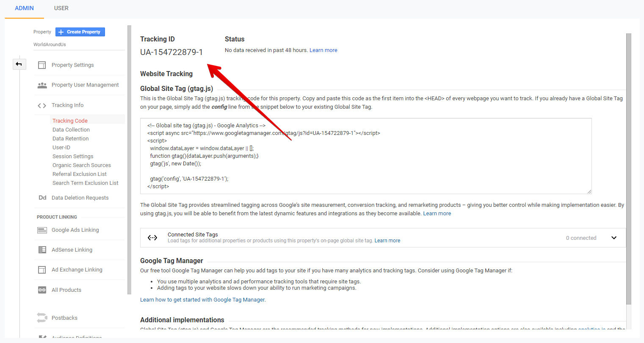Open Tracking Code submenu item
644x343 pixels.
(x=70, y=121)
